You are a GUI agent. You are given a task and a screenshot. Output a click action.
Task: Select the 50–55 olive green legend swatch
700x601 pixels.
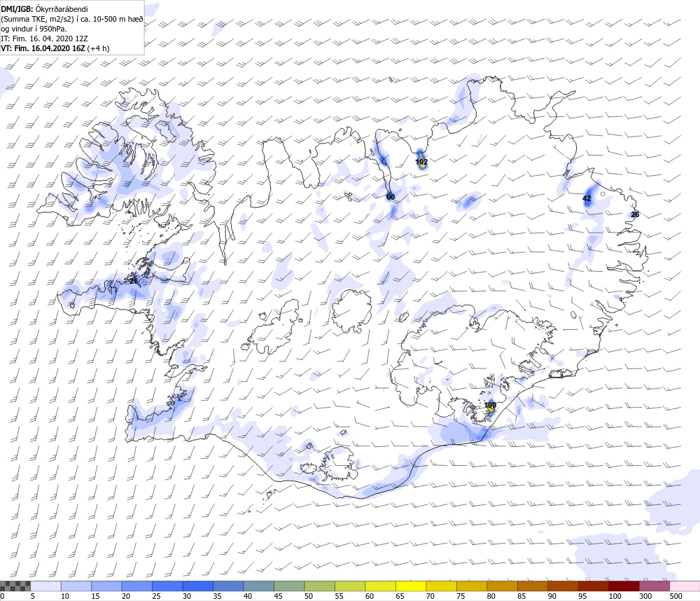point(319,586)
